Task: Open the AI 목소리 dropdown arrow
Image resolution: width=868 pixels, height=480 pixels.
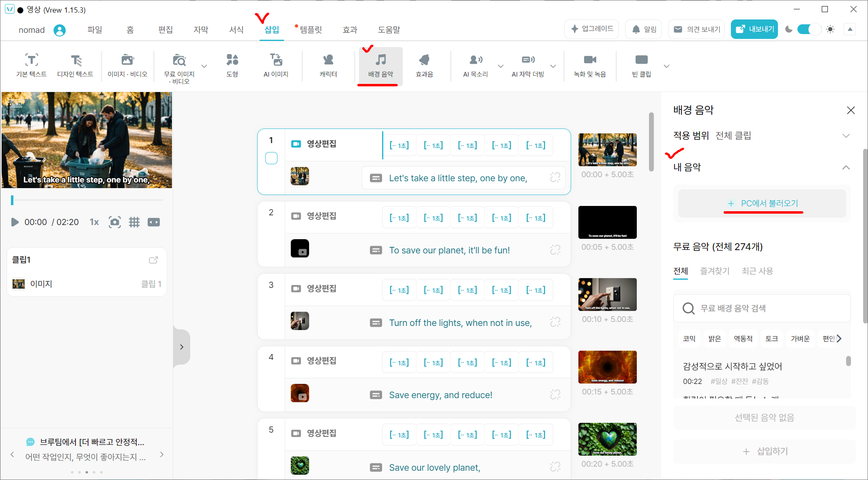Action: coord(501,66)
